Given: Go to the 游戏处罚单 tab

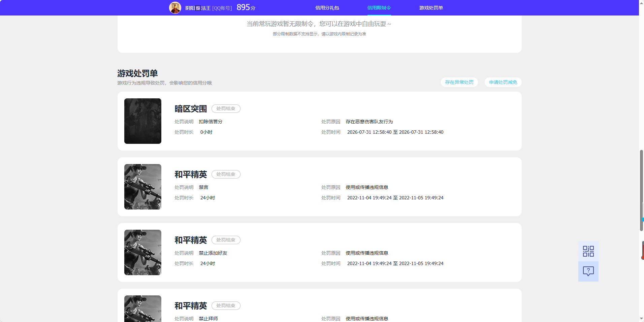Looking at the screenshot, I should [x=431, y=8].
